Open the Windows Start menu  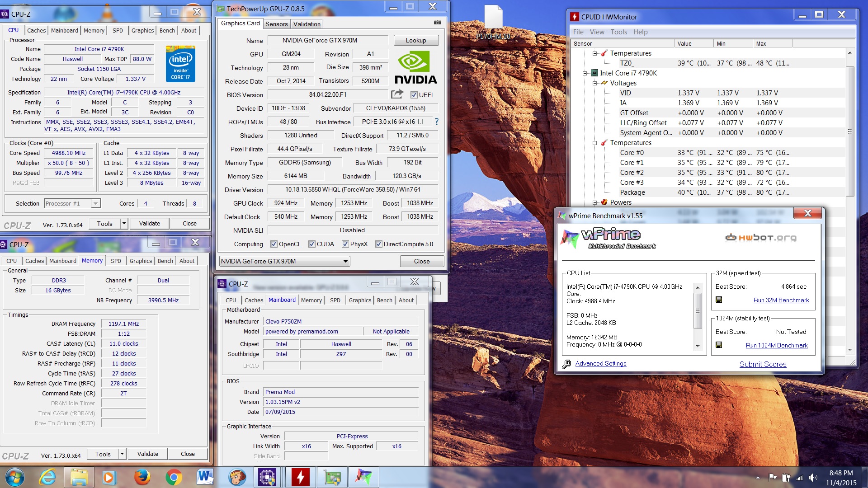(14, 477)
